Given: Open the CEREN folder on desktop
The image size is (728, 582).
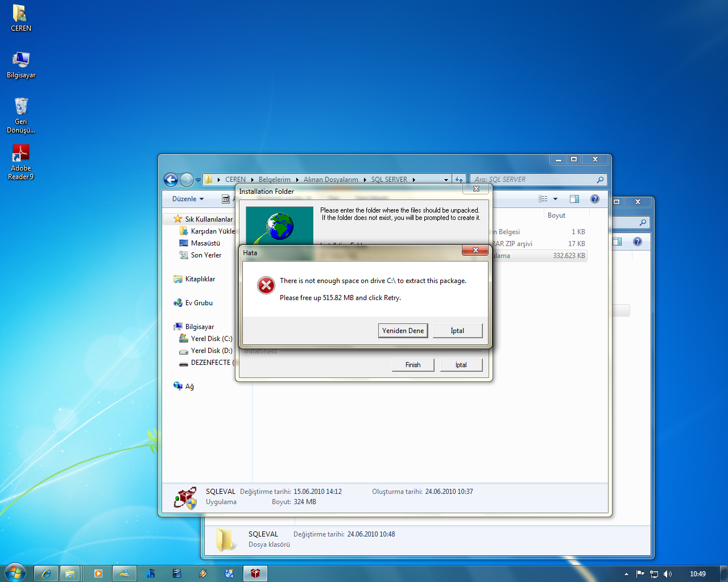Looking at the screenshot, I should click(x=21, y=18).
